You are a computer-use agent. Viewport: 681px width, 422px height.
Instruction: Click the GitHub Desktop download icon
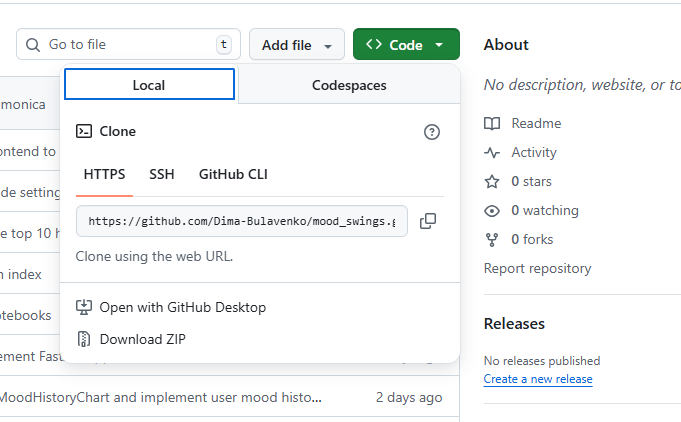click(84, 307)
